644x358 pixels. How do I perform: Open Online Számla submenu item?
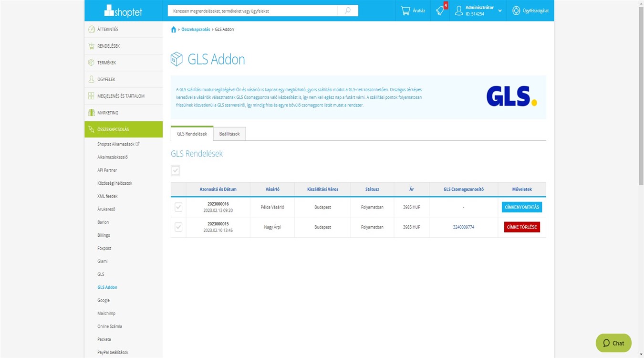110,326
